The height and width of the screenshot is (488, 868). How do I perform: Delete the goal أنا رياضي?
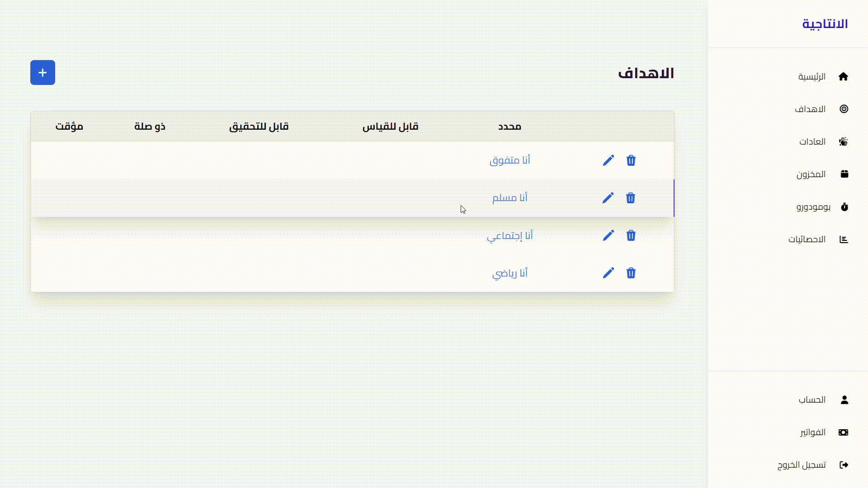[631, 273]
